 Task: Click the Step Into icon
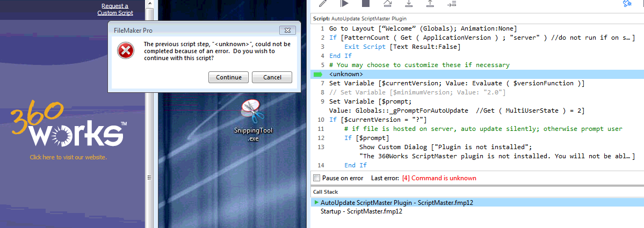tap(409, 3)
